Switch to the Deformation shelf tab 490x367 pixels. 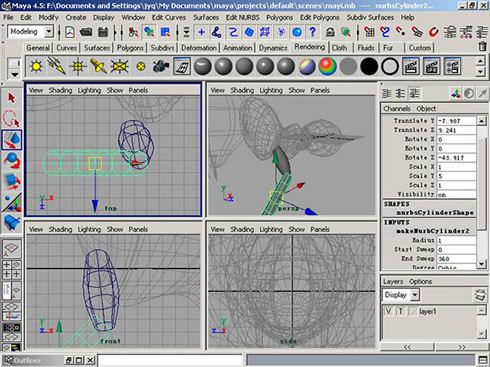point(199,48)
